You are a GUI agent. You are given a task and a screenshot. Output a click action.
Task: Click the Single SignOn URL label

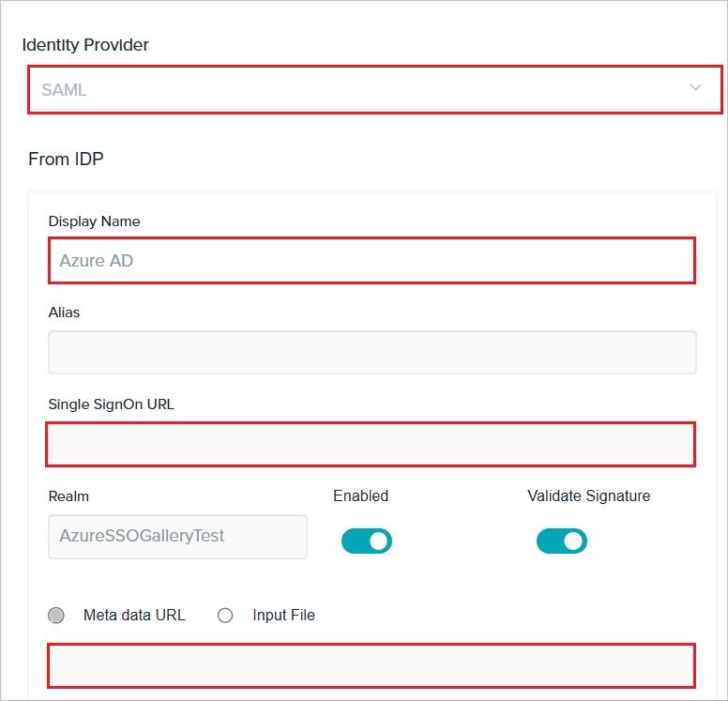coord(112,404)
